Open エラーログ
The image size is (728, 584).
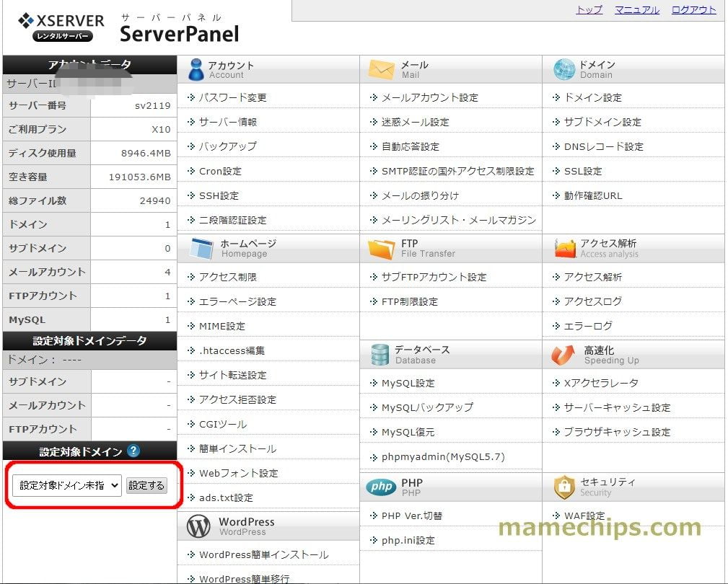click(588, 326)
